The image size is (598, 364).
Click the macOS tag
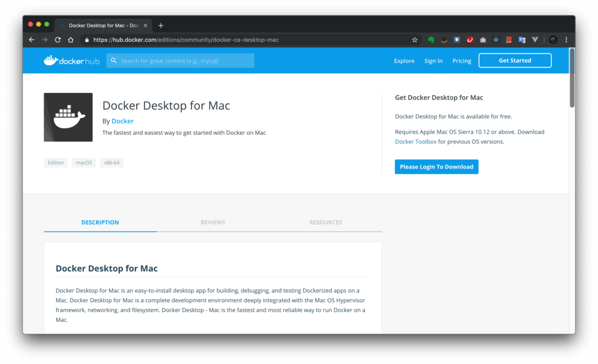pos(84,163)
